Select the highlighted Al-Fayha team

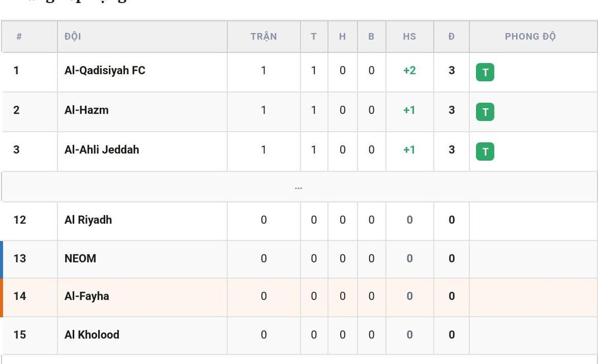87,296
